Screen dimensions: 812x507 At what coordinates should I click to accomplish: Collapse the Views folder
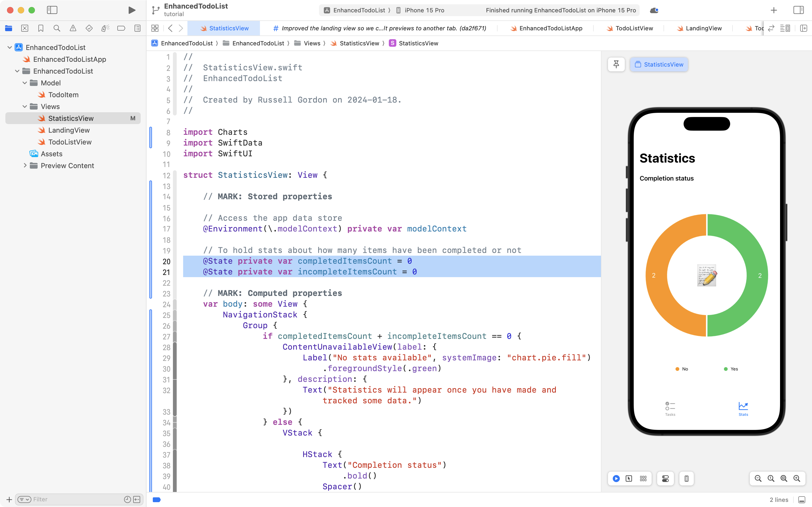[24, 106]
